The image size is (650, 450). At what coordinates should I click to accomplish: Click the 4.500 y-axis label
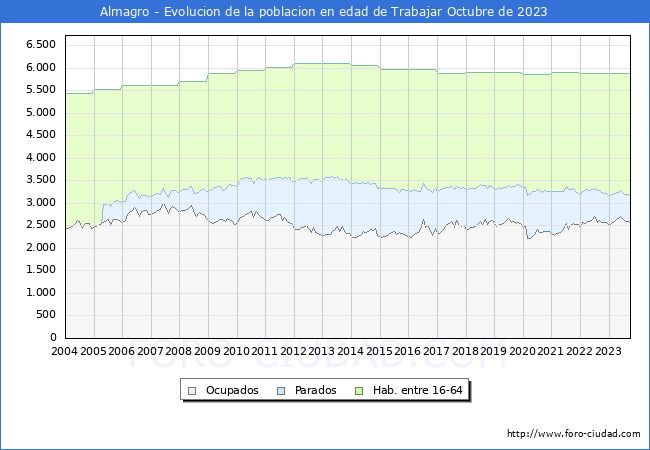click(x=41, y=135)
